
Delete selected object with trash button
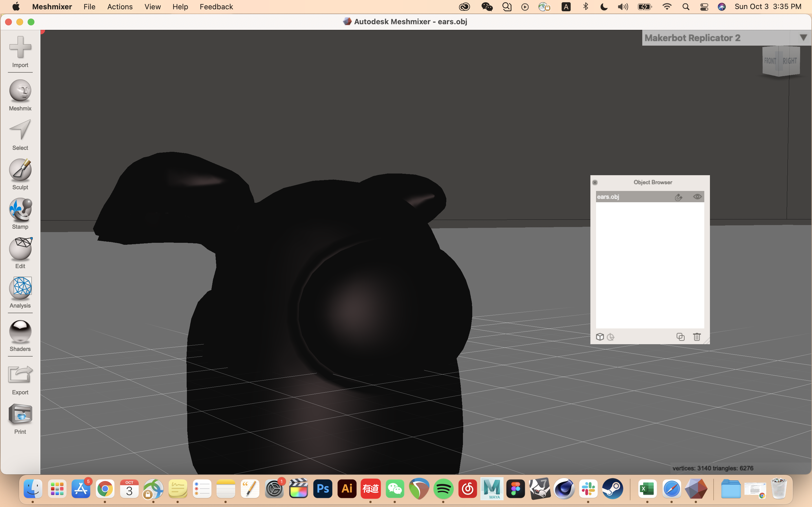[x=697, y=337]
